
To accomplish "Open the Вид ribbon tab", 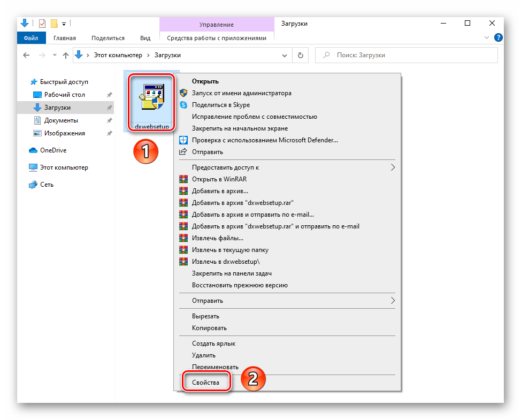I will pos(145,38).
